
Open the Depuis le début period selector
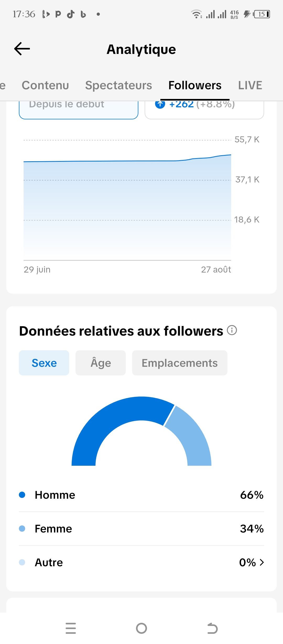tap(79, 110)
